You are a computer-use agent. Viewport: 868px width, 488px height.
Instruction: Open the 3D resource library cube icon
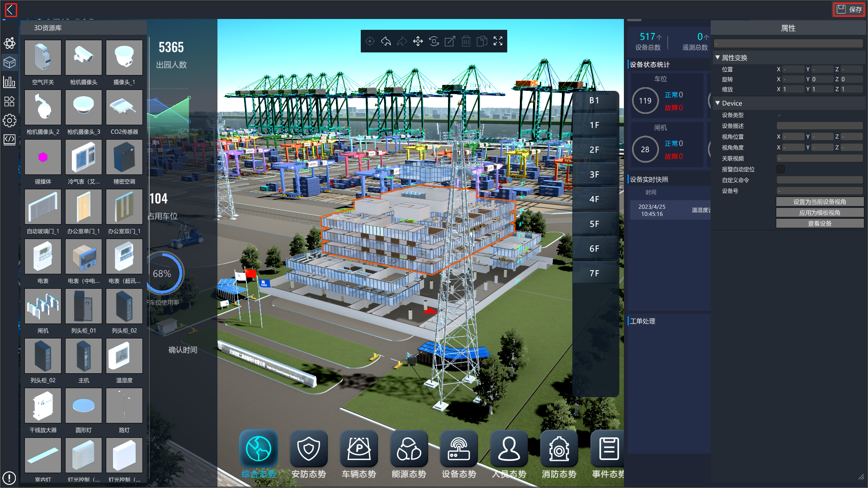(x=9, y=62)
